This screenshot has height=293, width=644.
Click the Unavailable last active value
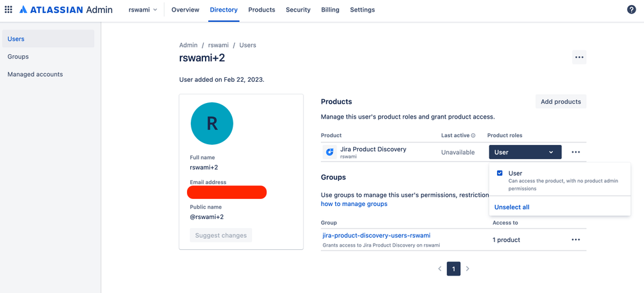tap(458, 152)
